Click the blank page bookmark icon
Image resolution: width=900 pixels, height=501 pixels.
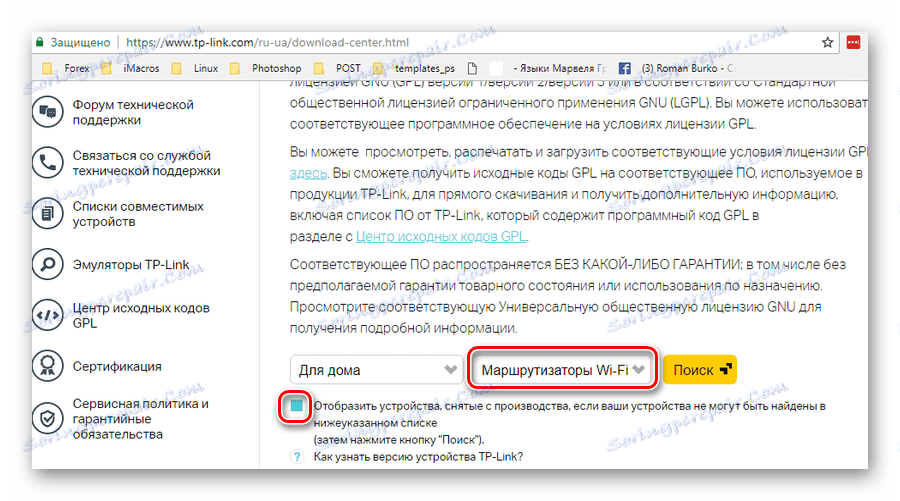click(x=472, y=68)
